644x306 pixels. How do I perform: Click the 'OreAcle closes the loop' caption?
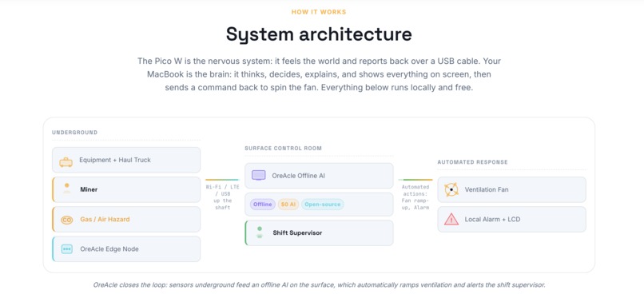pyautogui.click(x=319, y=284)
